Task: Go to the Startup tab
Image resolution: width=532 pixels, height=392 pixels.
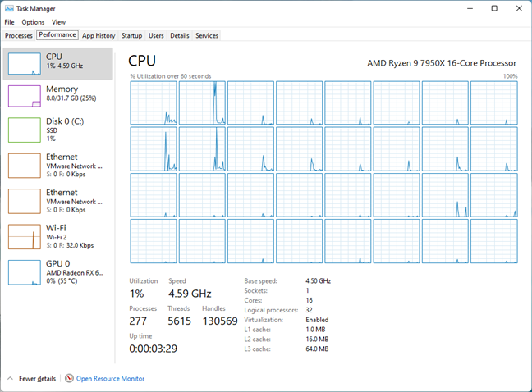Action: [131, 36]
